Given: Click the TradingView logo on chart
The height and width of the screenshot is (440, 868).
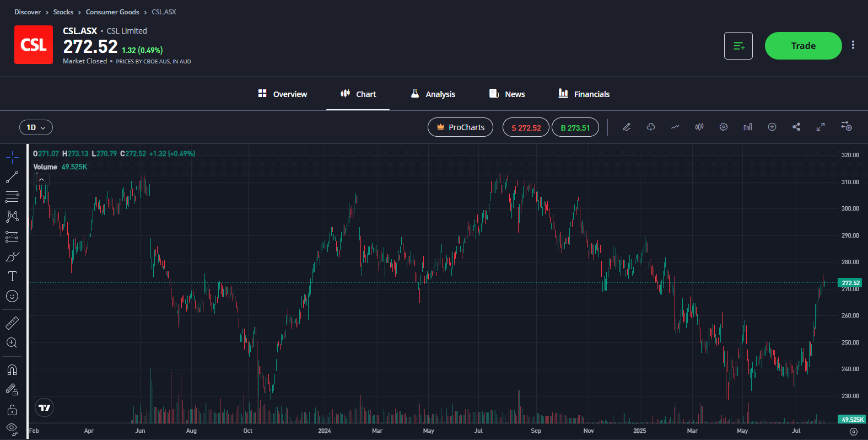Looking at the screenshot, I should pyautogui.click(x=45, y=407).
